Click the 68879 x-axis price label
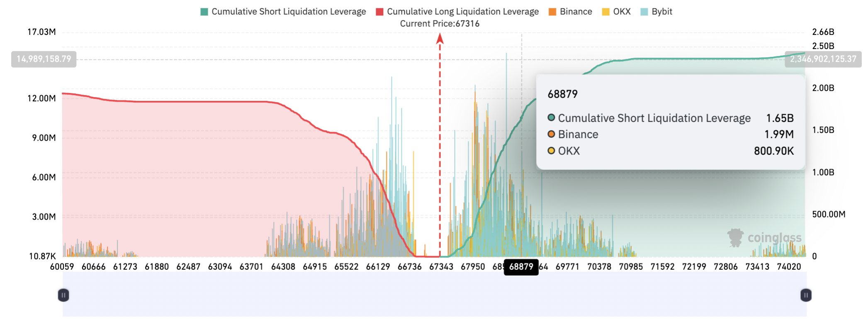Viewport: 868px width, 327px height. (x=521, y=267)
